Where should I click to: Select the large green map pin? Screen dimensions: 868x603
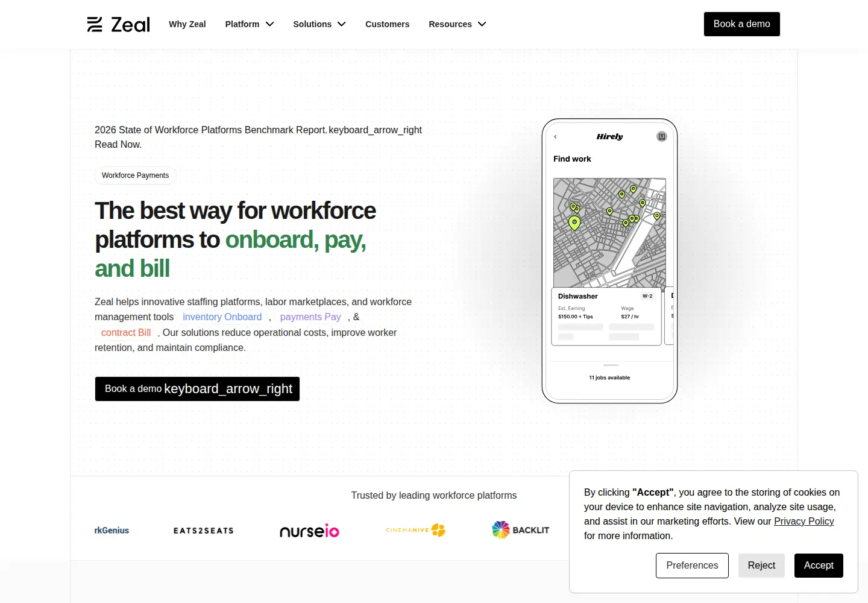pyautogui.click(x=574, y=223)
